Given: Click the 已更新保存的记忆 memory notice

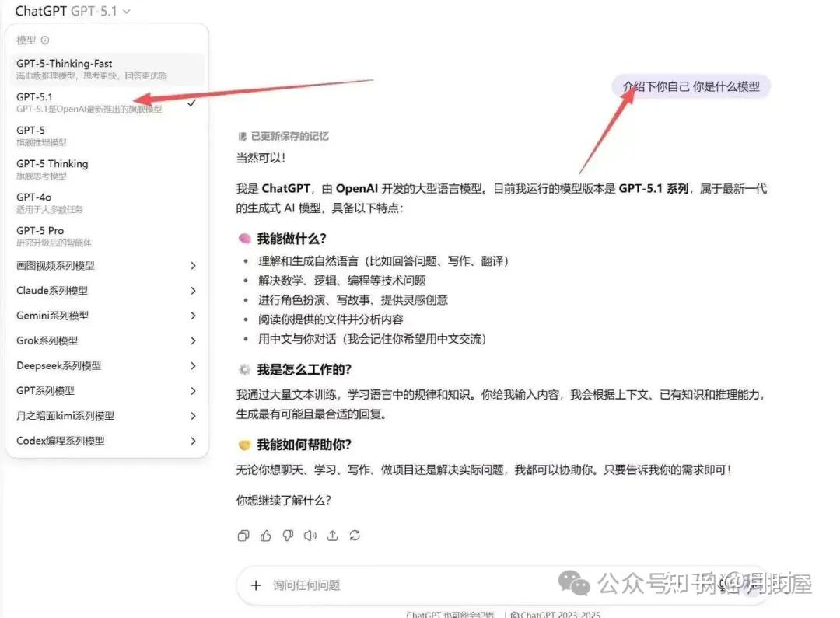Looking at the screenshot, I should click(283, 137).
